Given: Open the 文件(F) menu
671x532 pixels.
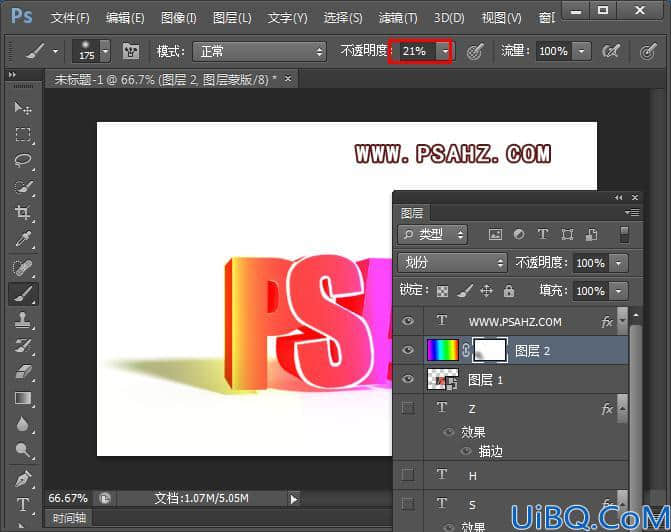Looking at the screenshot, I should [x=70, y=18].
